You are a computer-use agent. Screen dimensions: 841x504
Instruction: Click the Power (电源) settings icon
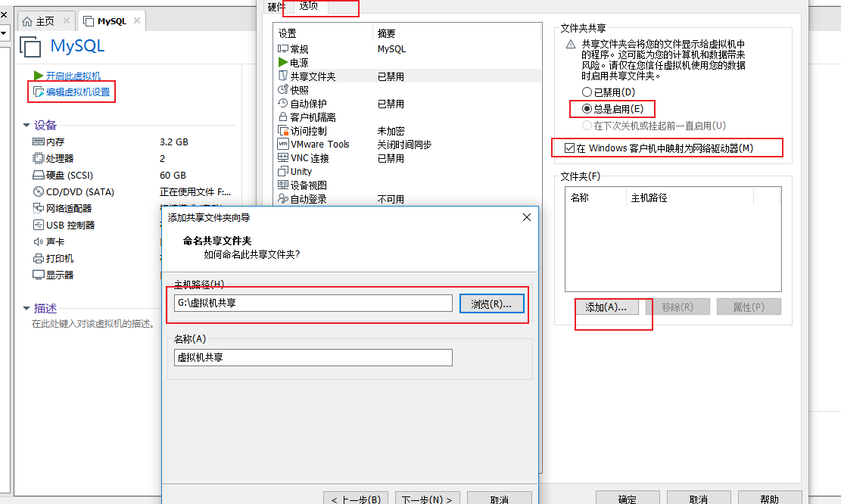[x=283, y=62]
